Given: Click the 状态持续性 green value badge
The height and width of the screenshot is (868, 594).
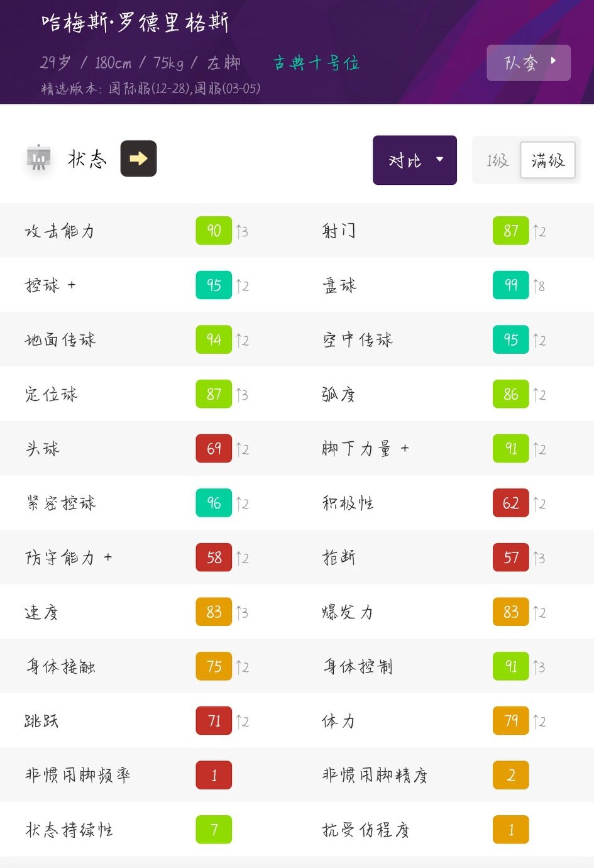Looking at the screenshot, I should pos(214,830).
